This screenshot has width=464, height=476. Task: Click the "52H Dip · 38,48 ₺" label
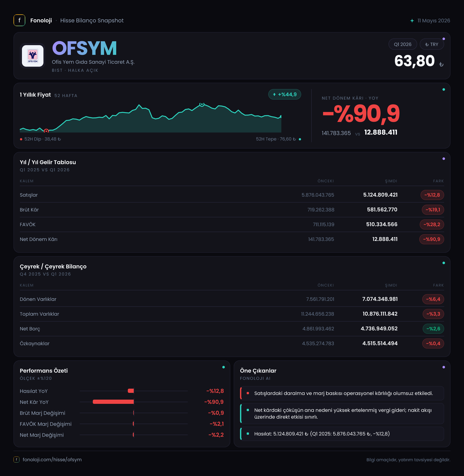(x=43, y=139)
